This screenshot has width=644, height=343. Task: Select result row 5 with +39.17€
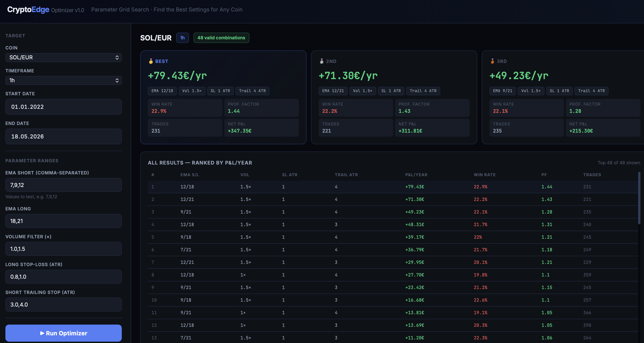393,237
